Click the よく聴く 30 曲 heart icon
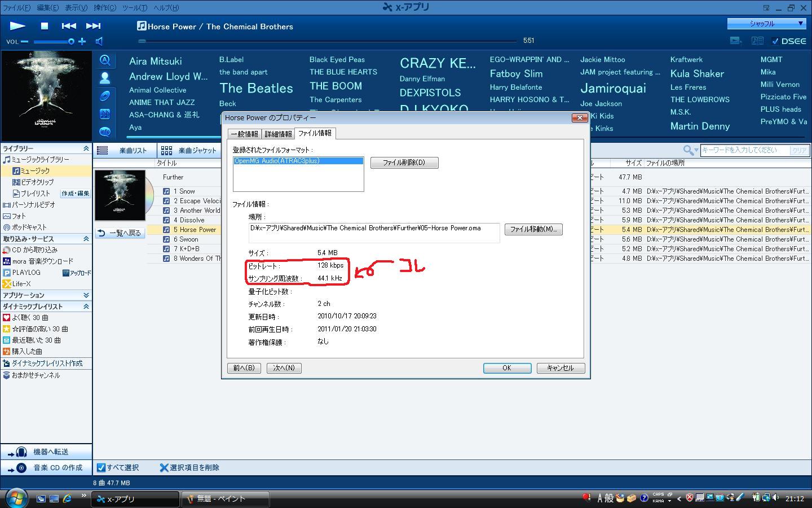 [7, 318]
